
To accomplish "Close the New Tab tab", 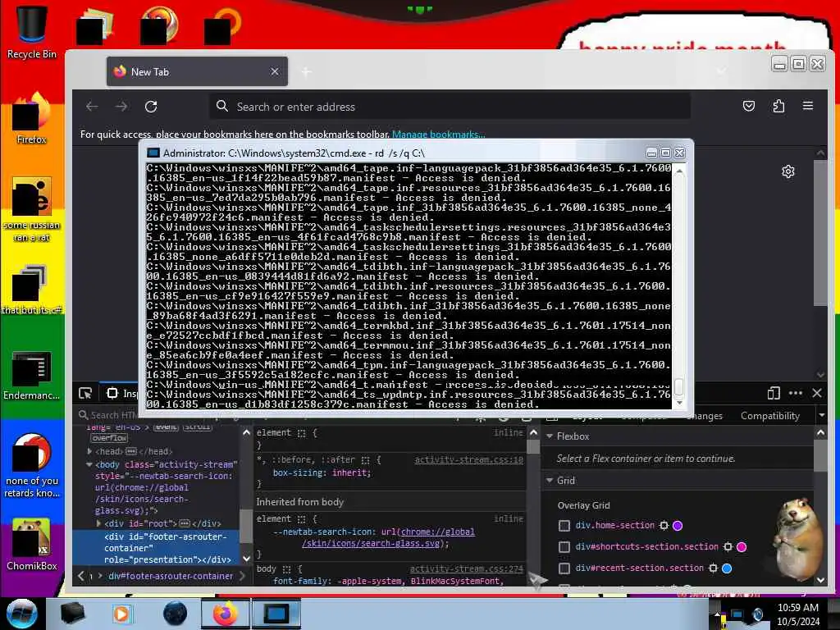I will click(x=274, y=71).
